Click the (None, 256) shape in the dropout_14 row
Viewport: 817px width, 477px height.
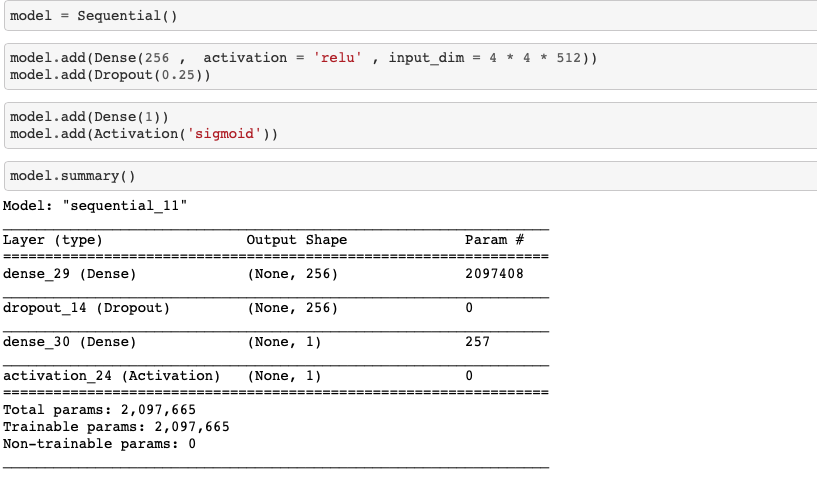(292, 308)
